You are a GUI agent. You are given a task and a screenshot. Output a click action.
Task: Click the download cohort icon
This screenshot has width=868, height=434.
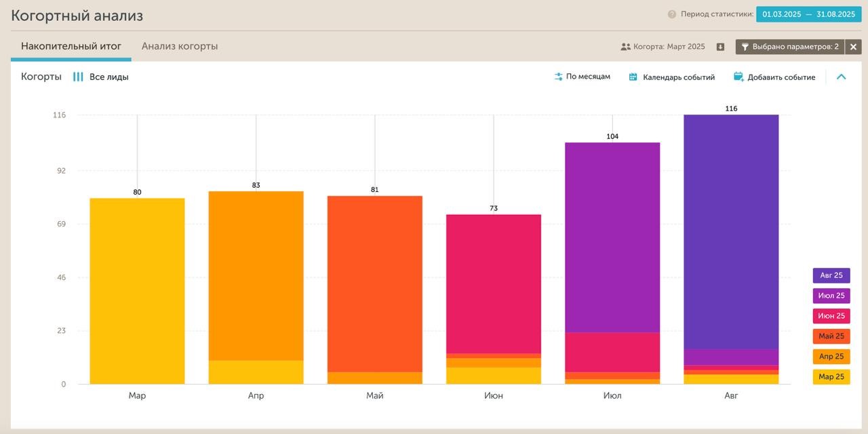click(x=720, y=47)
